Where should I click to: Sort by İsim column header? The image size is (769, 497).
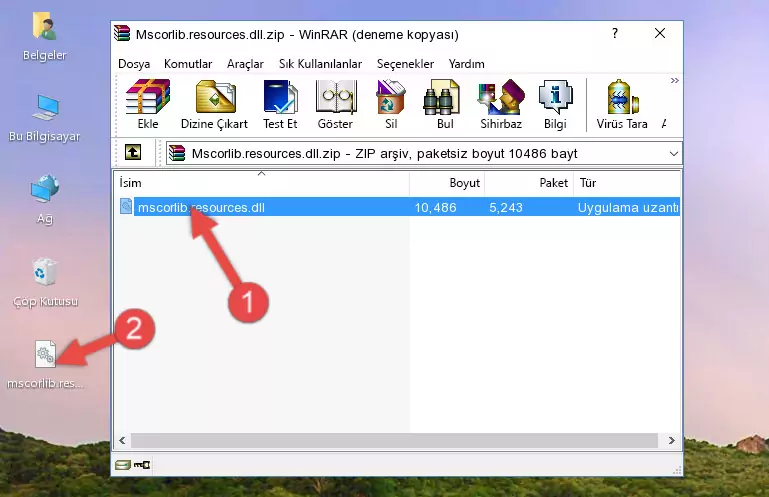[262, 183]
